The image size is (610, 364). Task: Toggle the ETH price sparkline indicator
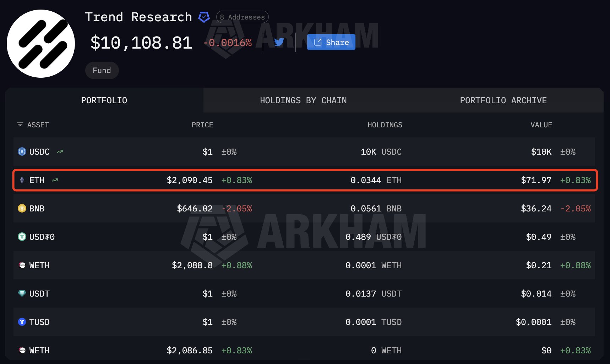pyautogui.click(x=54, y=180)
